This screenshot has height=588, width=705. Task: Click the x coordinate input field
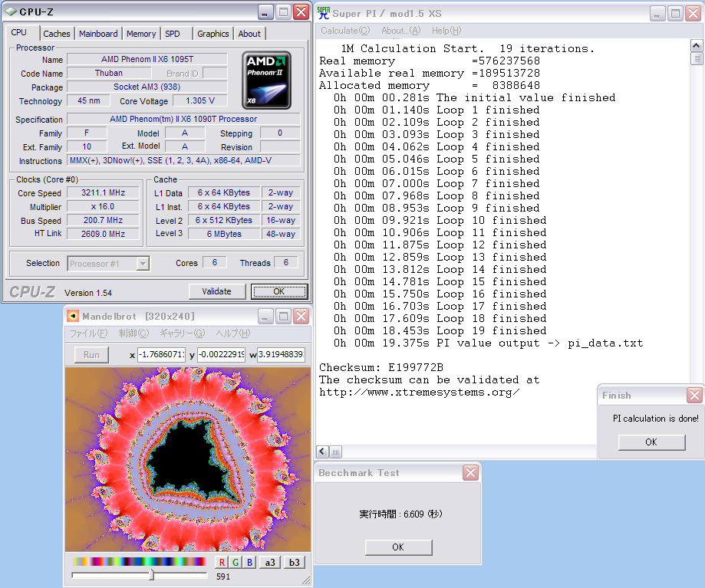click(x=161, y=354)
